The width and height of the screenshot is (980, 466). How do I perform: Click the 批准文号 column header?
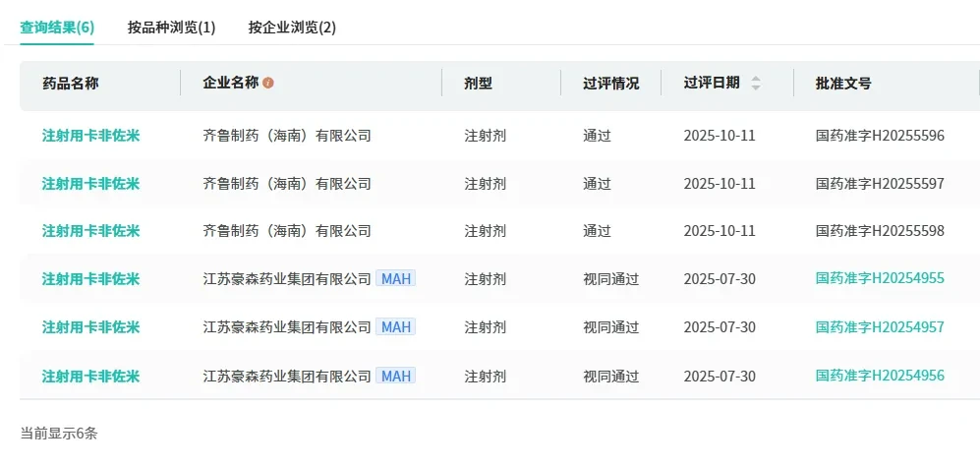click(x=843, y=84)
